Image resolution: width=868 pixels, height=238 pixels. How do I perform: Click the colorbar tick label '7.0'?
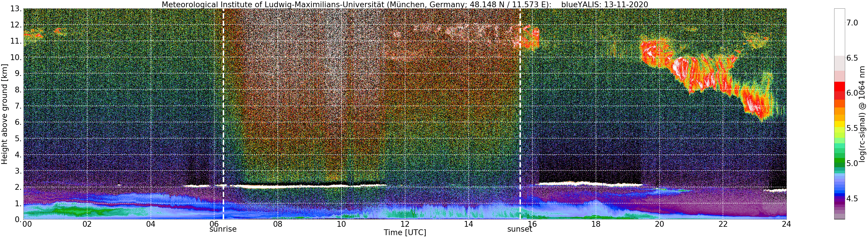[x=852, y=23]
